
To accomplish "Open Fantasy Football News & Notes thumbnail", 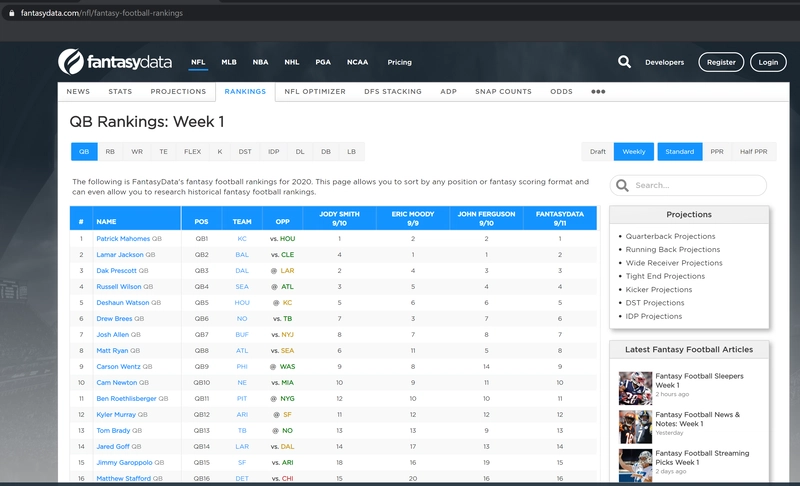I will tap(635, 427).
